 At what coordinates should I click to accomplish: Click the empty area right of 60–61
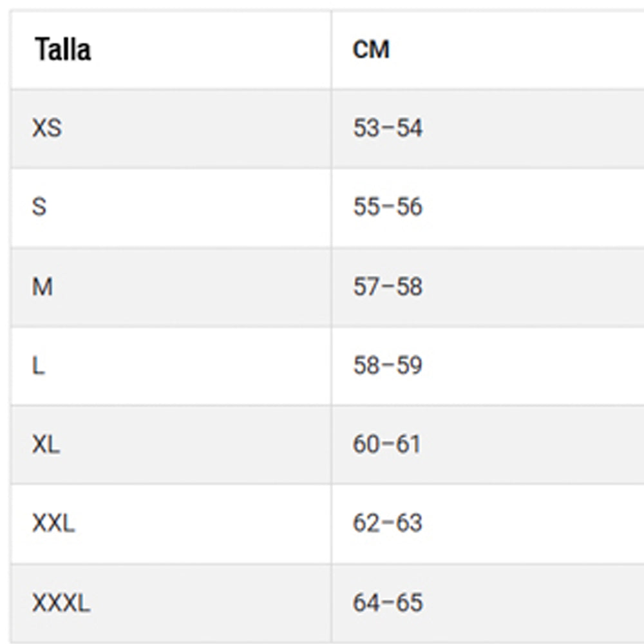535,444
